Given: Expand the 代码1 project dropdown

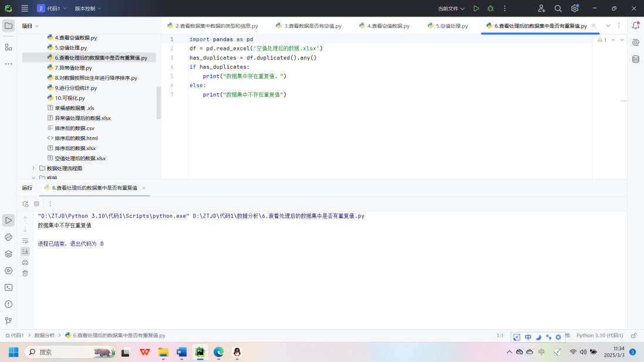Looking at the screenshot, I should click(x=52, y=8).
